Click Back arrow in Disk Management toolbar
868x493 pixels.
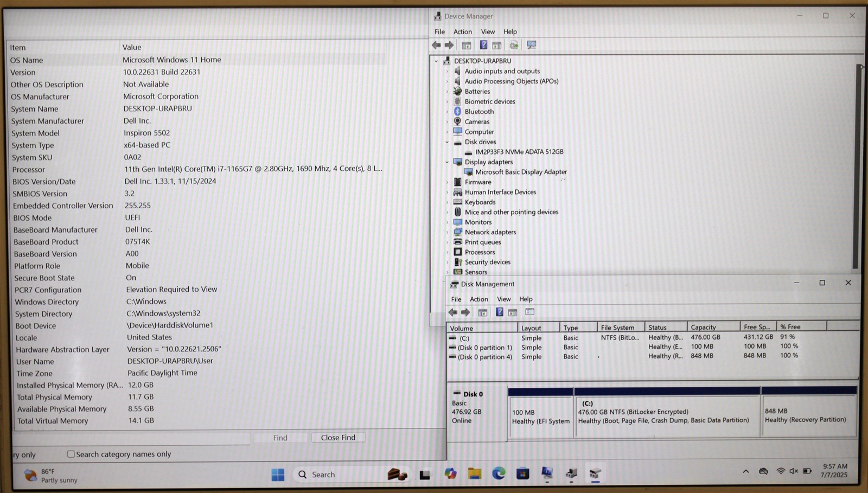[x=453, y=312]
